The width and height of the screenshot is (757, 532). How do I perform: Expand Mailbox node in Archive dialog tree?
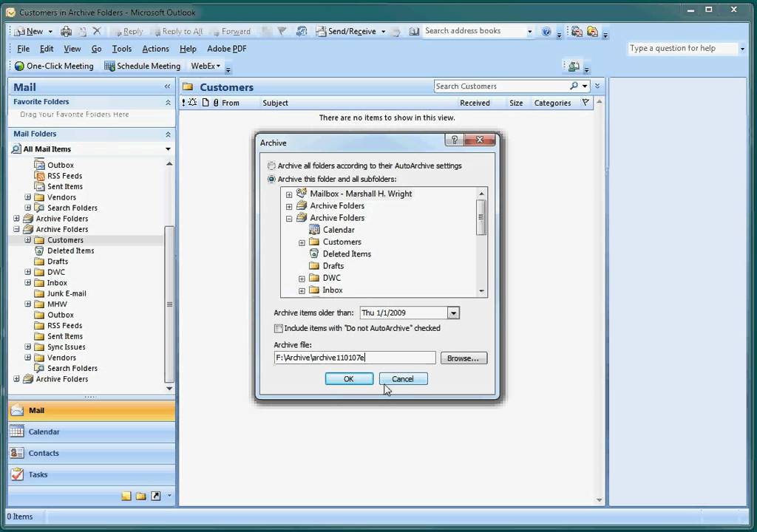(289, 194)
